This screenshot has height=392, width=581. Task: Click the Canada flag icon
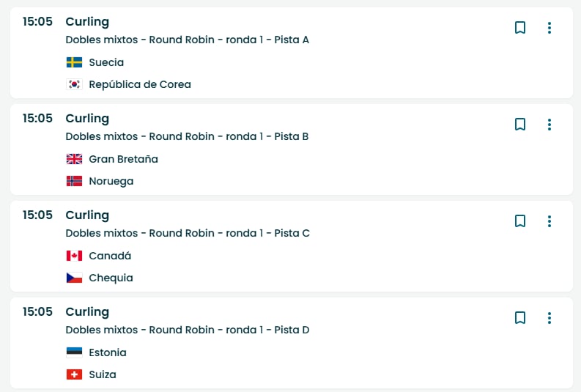click(x=74, y=256)
